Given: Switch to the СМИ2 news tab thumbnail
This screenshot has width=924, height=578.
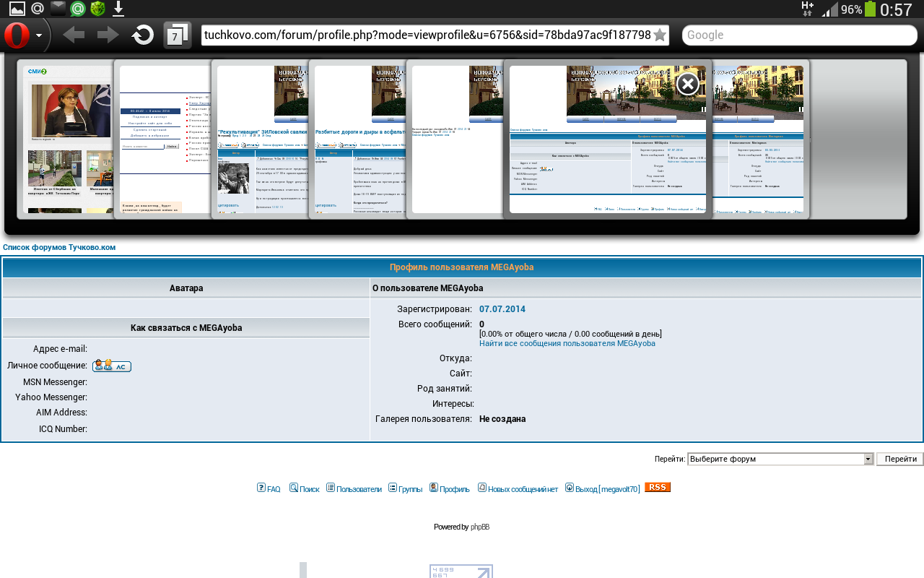Looking at the screenshot, I should tap(65, 139).
